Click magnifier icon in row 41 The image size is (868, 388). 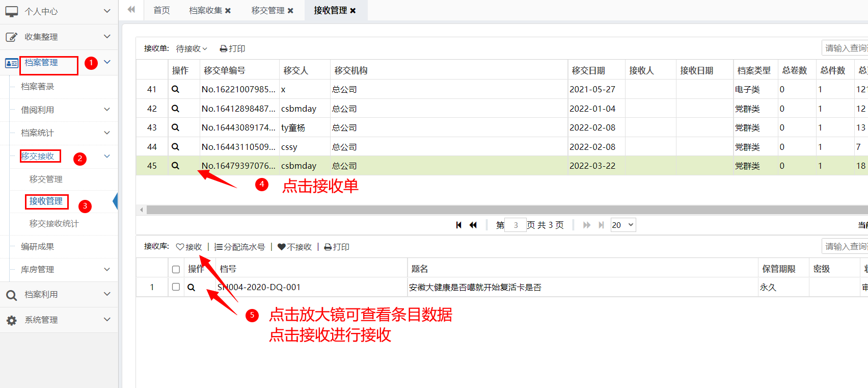click(175, 89)
